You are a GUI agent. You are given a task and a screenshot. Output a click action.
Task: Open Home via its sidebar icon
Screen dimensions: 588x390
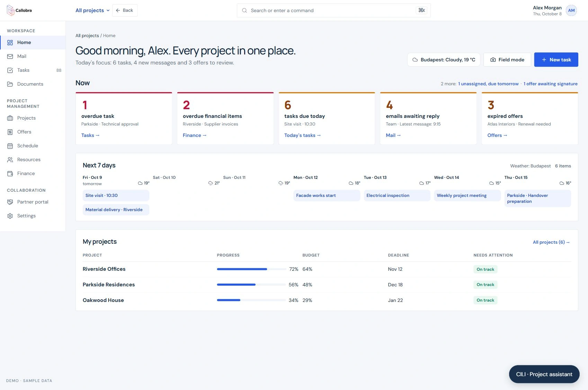click(x=10, y=43)
